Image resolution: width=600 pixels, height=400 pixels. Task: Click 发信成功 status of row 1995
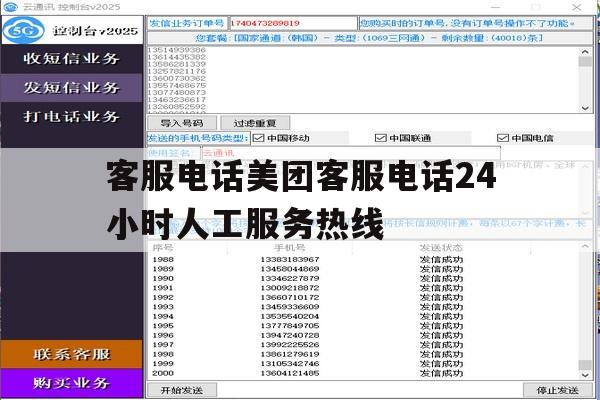point(441,326)
